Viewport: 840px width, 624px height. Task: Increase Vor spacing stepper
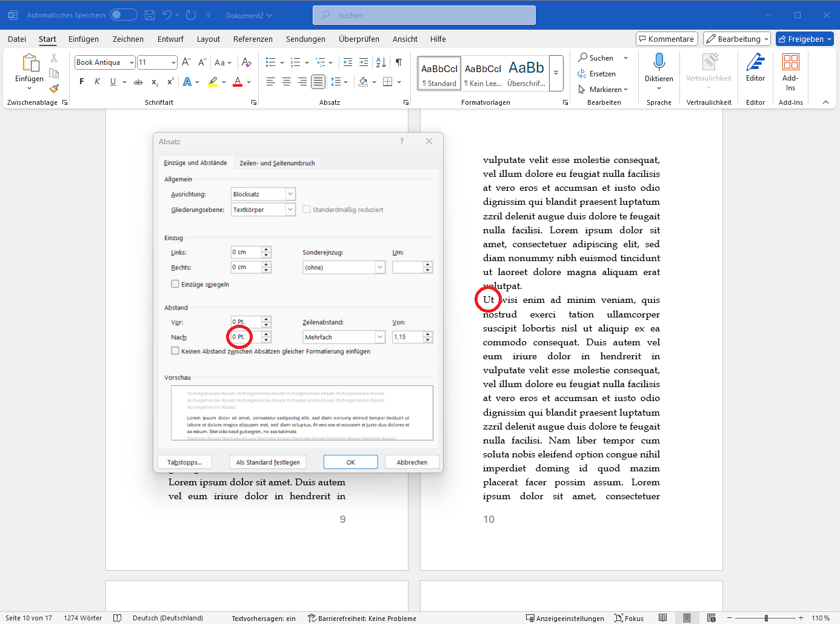[266, 319]
